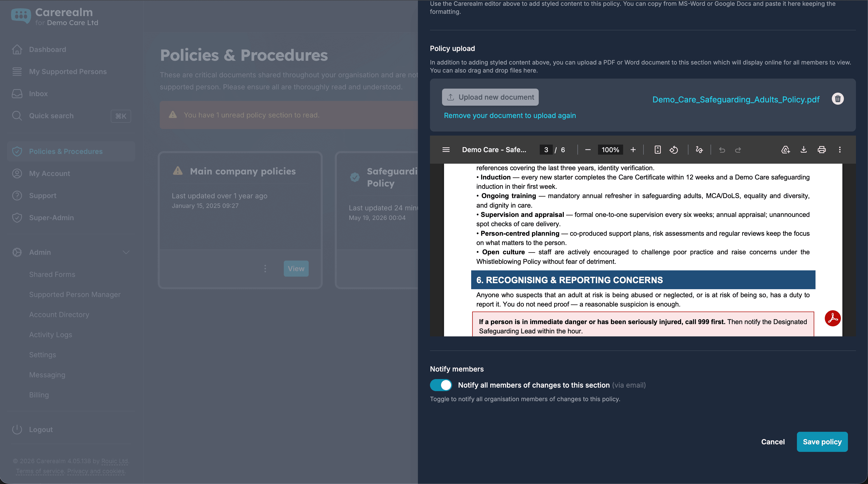
Task: Click Save policy button
Action: [822, 442]
